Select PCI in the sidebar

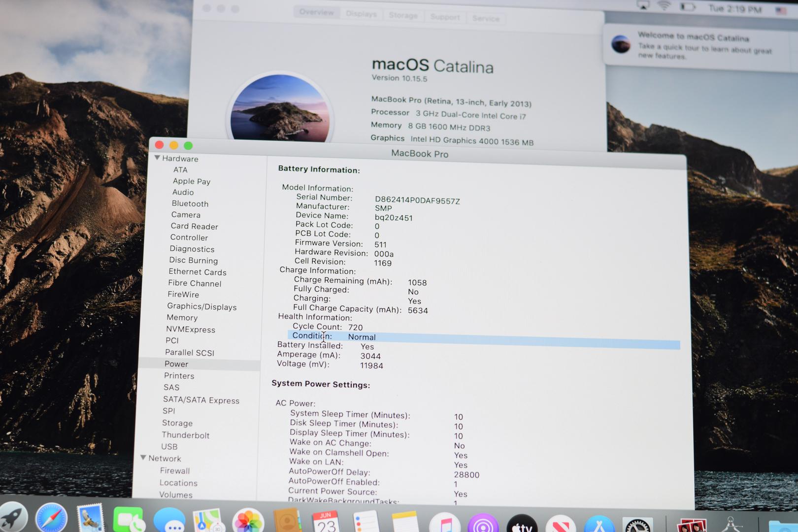click(172, 340)
